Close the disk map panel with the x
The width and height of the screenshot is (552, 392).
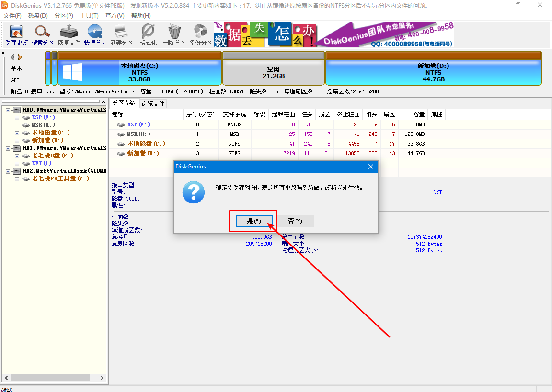pos(3,53)
